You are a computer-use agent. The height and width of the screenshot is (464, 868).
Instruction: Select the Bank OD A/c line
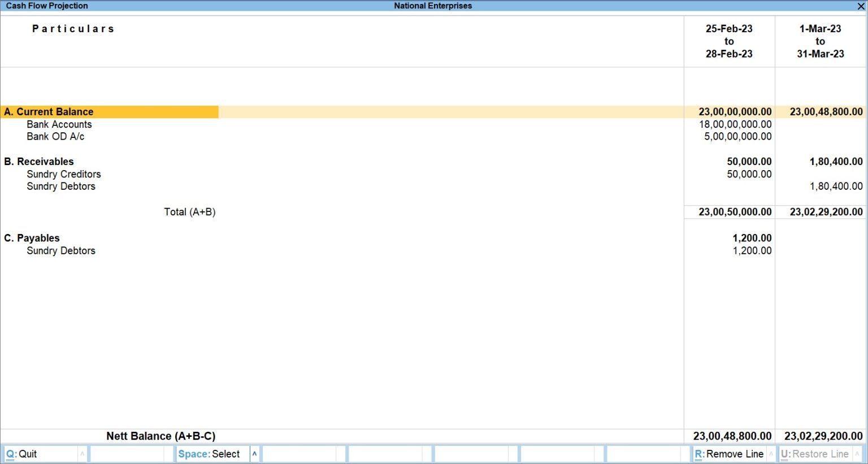click(x=55, y=136)
